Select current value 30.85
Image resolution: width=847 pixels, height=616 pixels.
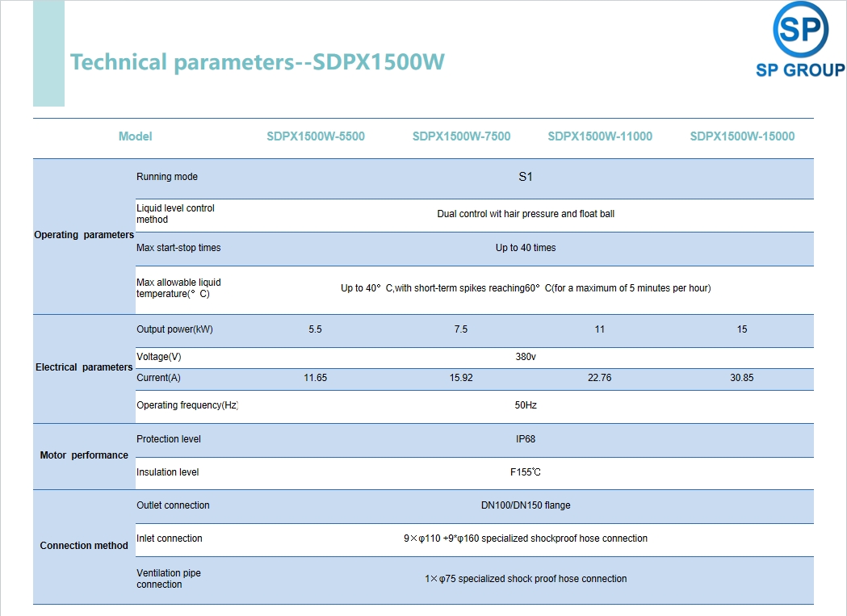point(742,378)
